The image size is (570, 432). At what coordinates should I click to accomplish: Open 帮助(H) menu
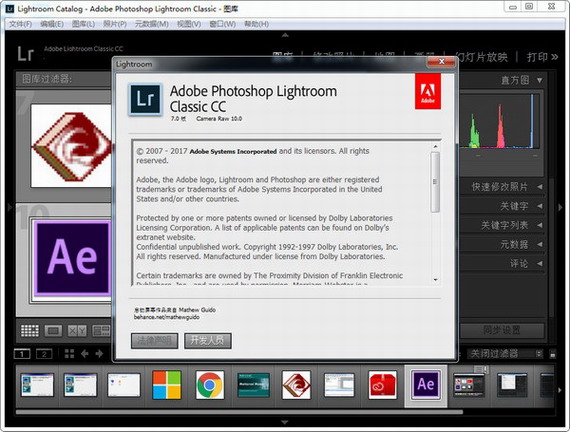[256, 24]
